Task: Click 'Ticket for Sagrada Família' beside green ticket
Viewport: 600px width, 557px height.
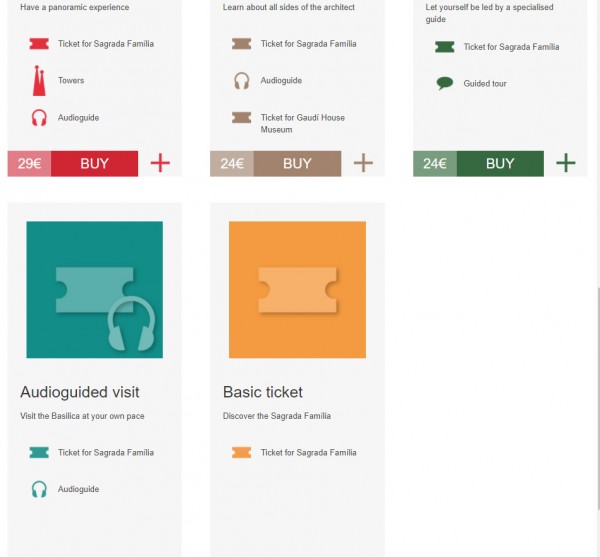Action: (x=511, y=47)
